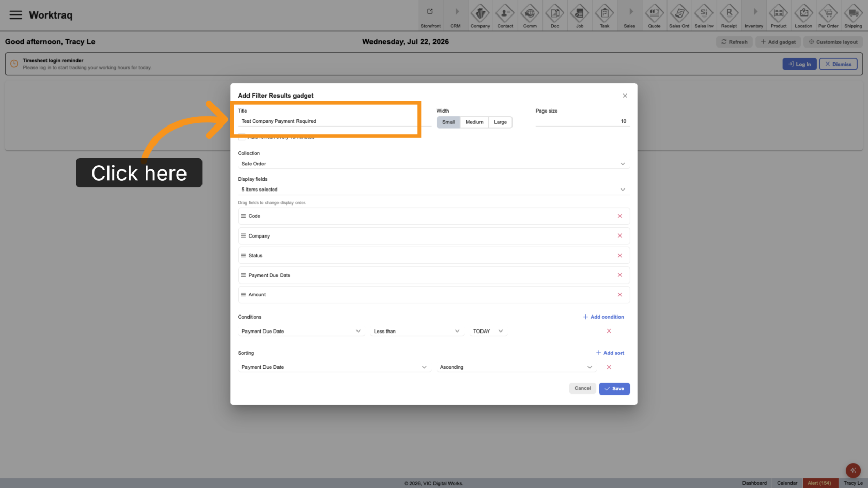Open the Alert (154) tab
This screenshot has width=868, height=488.
click(819, 483)
